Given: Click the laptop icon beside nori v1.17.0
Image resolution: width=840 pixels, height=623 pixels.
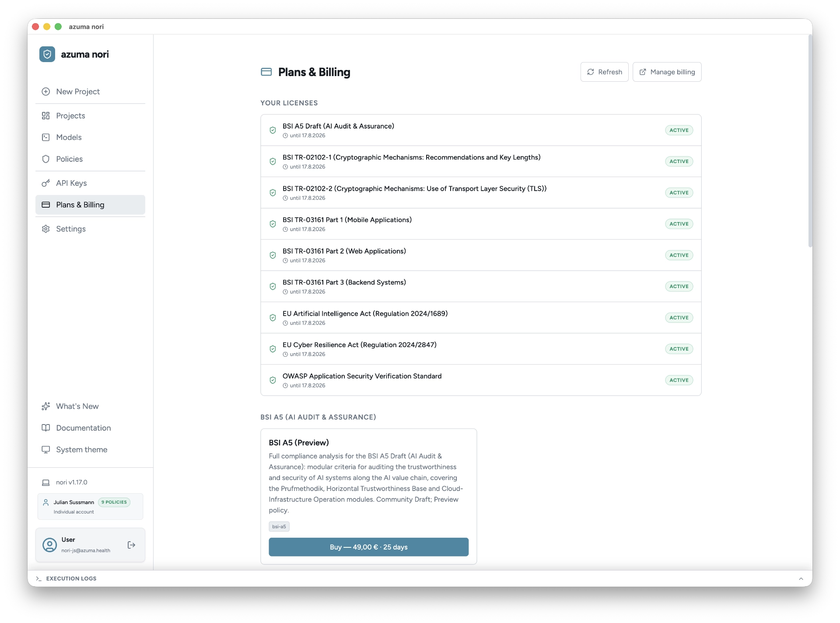Looking at the screenshot, I should click(45, 482).
